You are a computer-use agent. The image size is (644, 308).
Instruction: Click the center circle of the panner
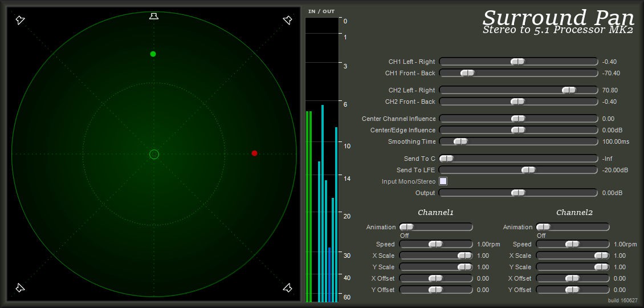pos(154,154)
